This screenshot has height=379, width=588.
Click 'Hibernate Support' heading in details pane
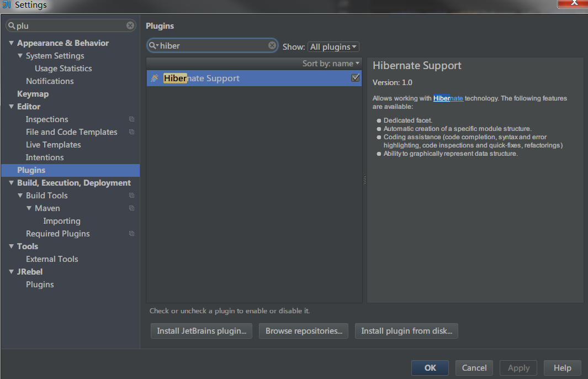[x=417, y=66]
